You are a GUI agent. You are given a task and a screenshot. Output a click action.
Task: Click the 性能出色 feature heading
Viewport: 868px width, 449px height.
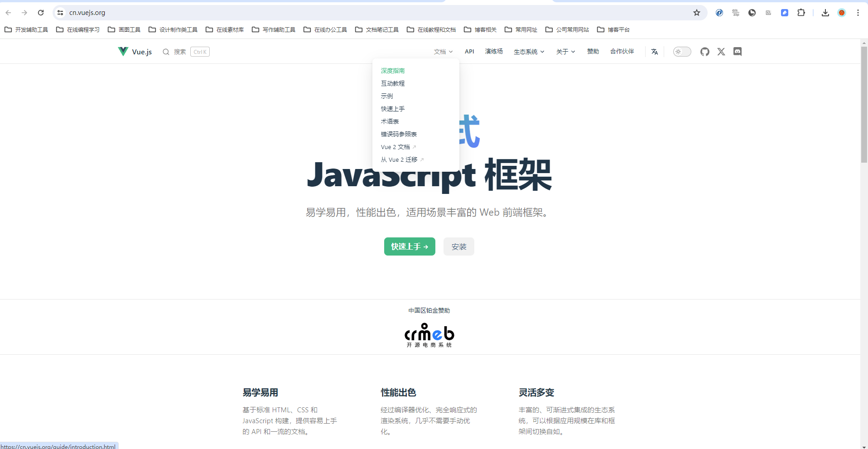(x=398, y=392)
